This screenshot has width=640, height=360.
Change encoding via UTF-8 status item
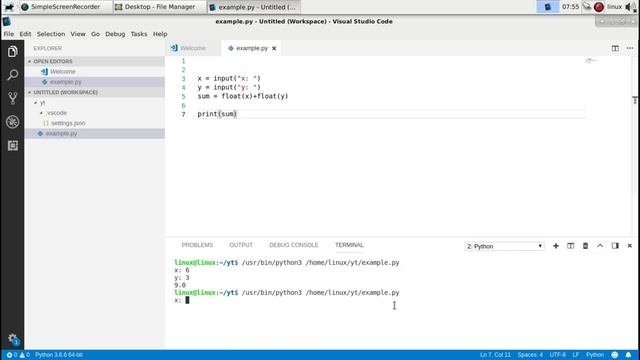click(558, 355)
